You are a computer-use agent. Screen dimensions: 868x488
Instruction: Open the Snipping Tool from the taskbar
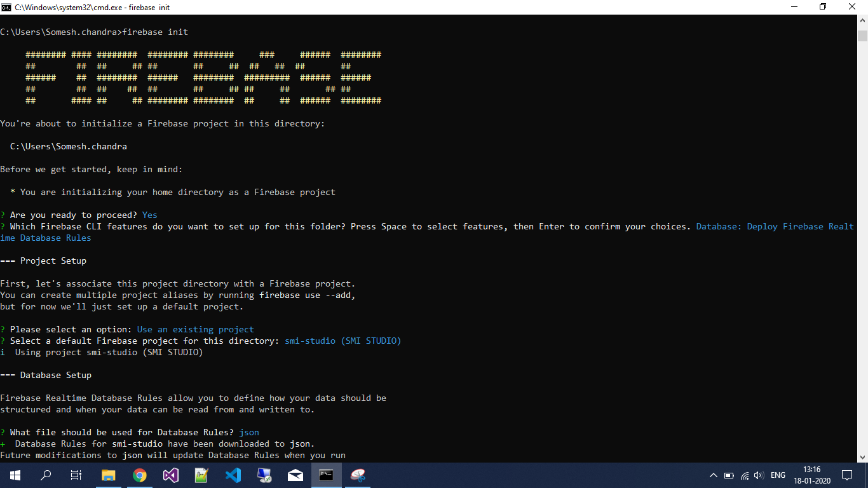click(x=357, y=475)
